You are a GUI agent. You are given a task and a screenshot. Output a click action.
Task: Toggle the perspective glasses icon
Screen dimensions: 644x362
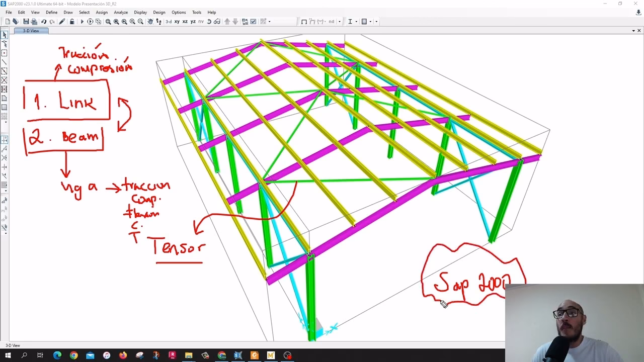217,22
